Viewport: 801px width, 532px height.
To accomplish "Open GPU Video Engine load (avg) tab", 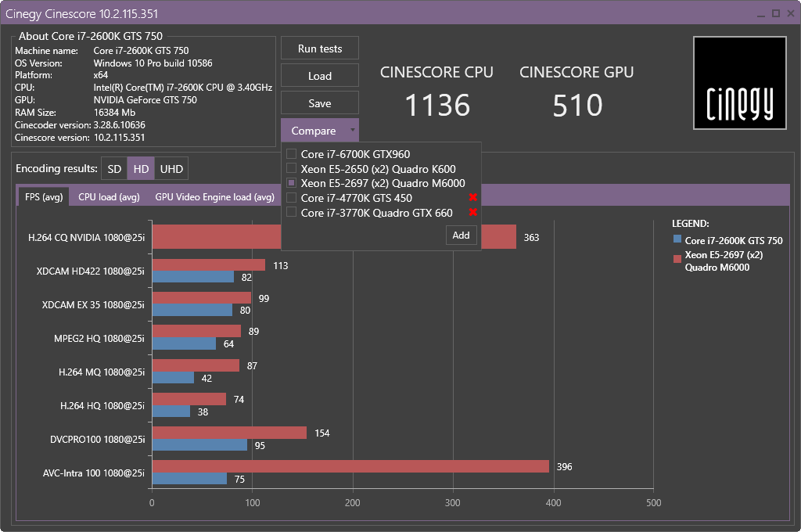I will pos(214,196).
